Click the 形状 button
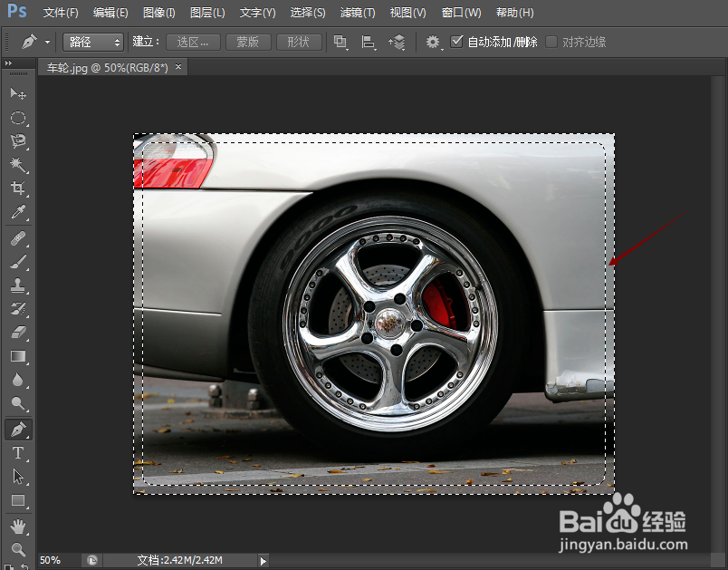The width and height of the screenshot is (728, 570). (x=299, y=43)
